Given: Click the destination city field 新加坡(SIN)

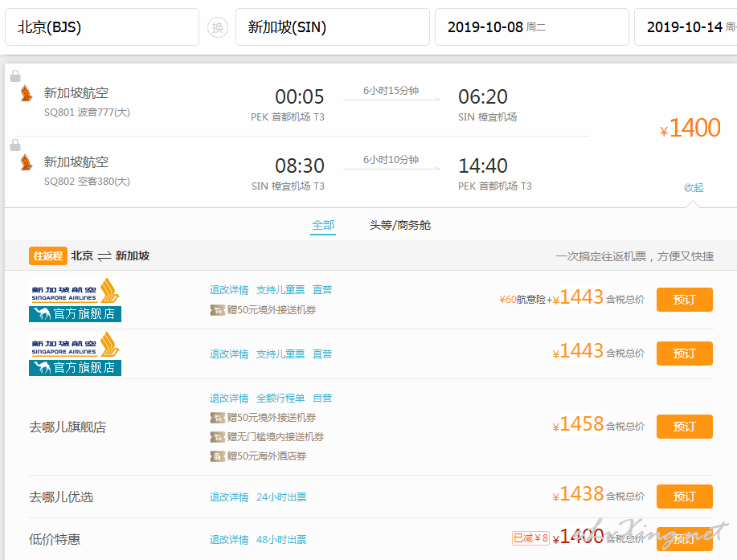Looking at the screenshot, I should click(x=332, y=27).
